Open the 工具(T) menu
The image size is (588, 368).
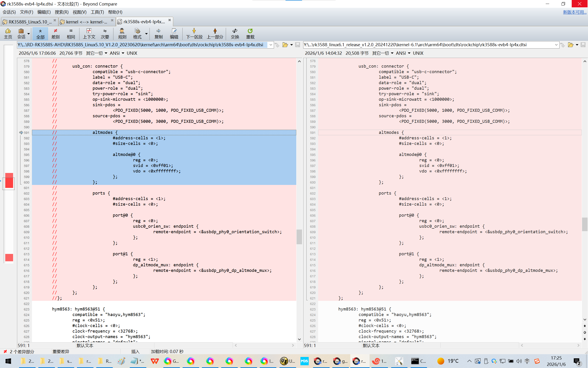[x=97, y=12]
